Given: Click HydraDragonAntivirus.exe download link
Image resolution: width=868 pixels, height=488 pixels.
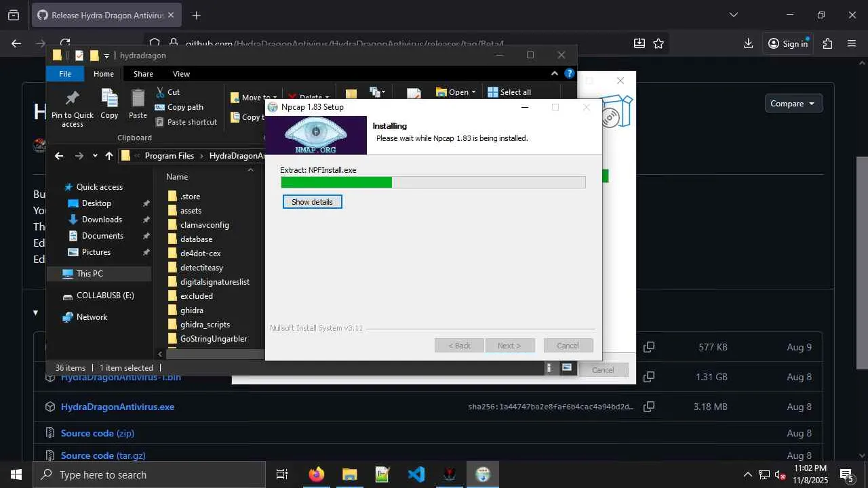Looking at the screenshot, I should [x=117, y=407].
